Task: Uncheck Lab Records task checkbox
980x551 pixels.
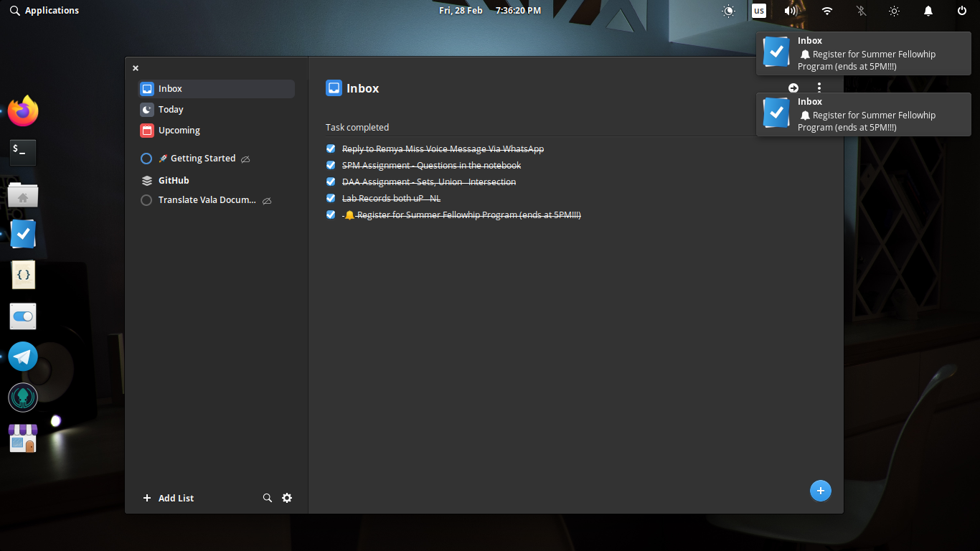Action: pyautogui.click(x=331, y=198)
